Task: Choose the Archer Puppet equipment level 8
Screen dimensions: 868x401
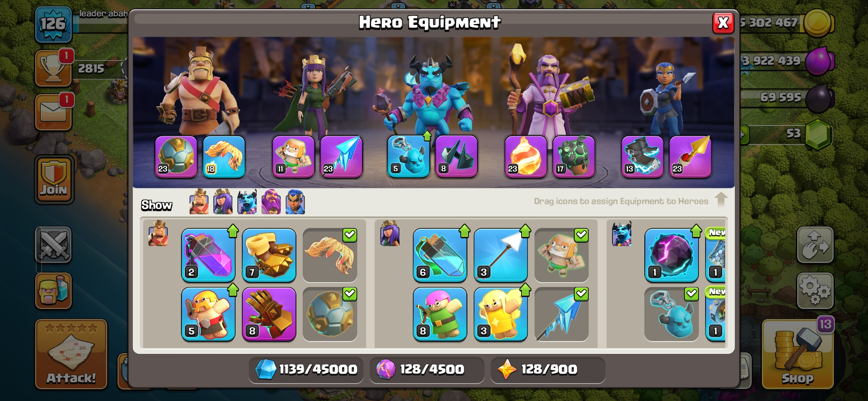Action: [x=440, y=314]
